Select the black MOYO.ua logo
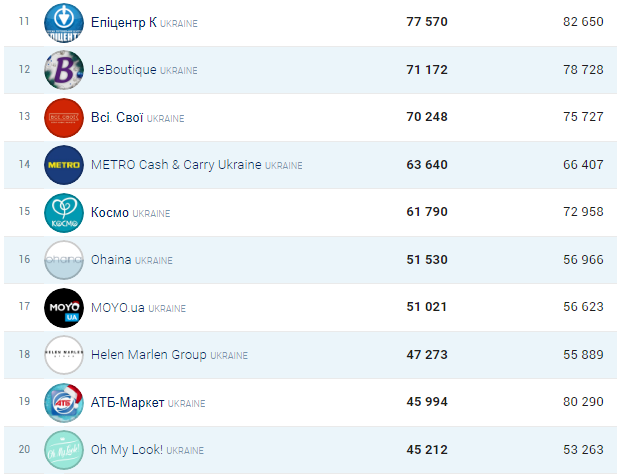 click(64, 308)
